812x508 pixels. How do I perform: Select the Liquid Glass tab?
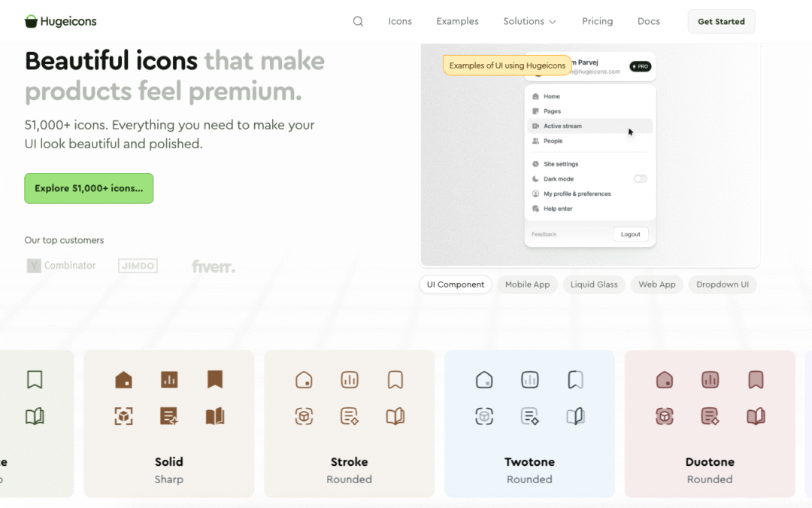click(x=594, y=284)
